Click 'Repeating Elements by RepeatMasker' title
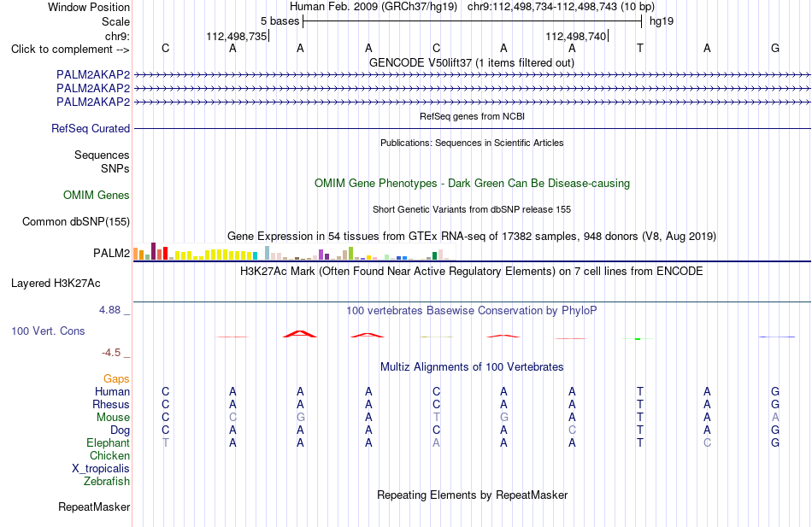Screen dimensions: 812x527 pos(472,495)
